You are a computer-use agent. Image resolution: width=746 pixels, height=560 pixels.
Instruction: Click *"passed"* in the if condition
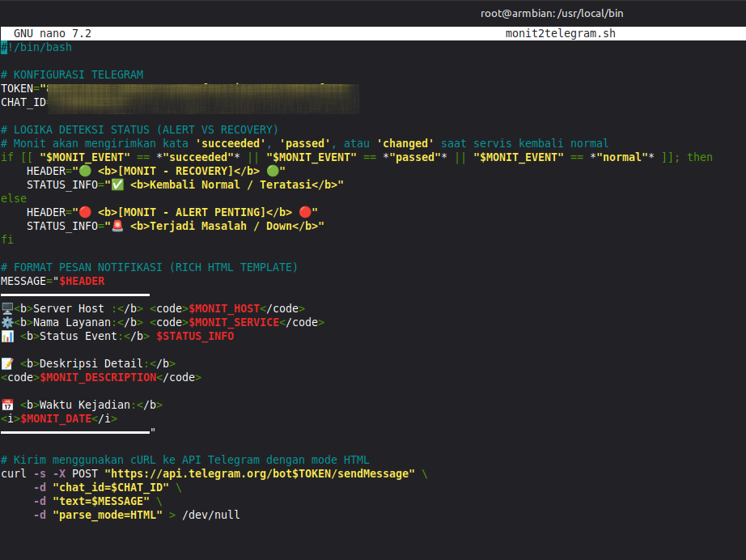[415, 157]
